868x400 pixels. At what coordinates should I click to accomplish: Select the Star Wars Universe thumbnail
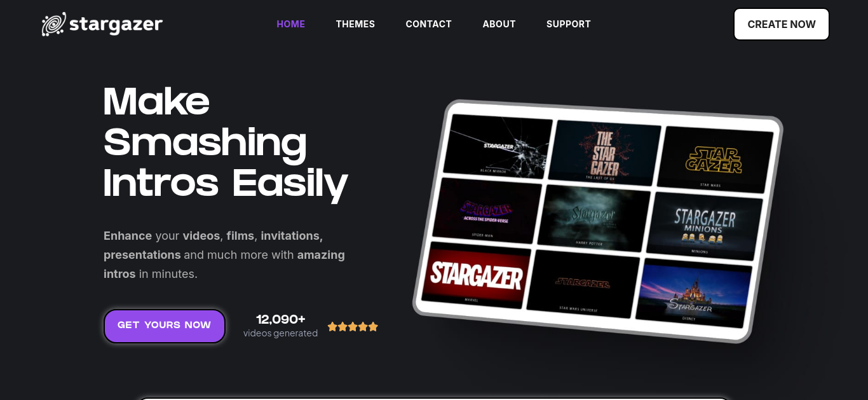583,284
